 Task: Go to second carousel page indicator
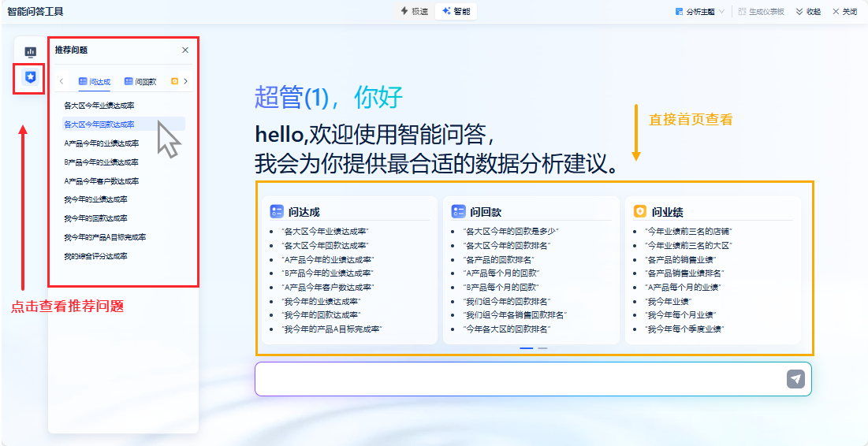pos(542,348)
